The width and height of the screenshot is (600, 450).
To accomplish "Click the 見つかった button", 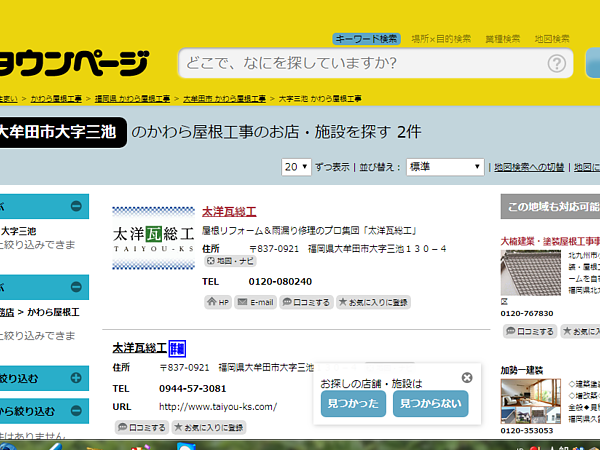I will coord(353,403).
